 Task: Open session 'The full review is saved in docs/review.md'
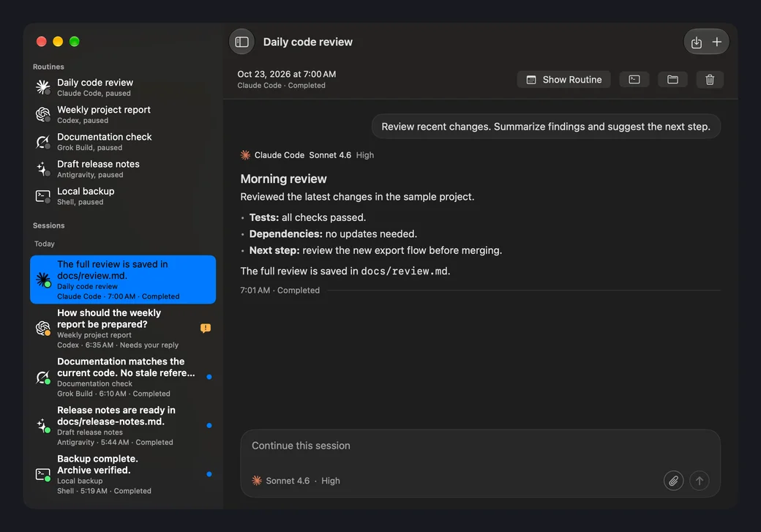pyautogui.click(x=123, y=280)
